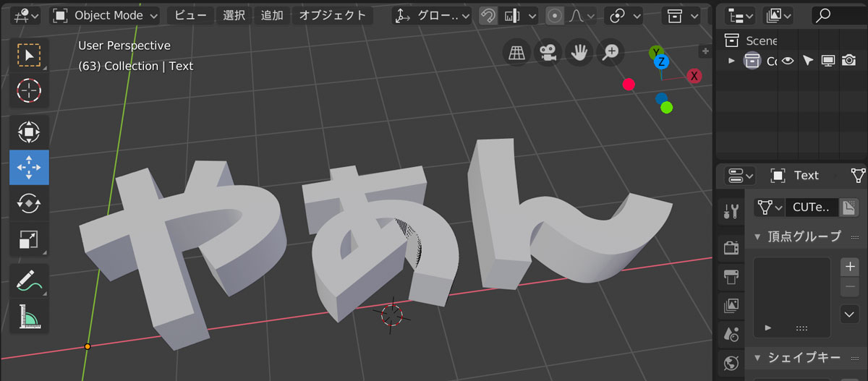Click the Text object name in properties
Image resolution: width=868 pixels, height=381 pixels.
807,175
